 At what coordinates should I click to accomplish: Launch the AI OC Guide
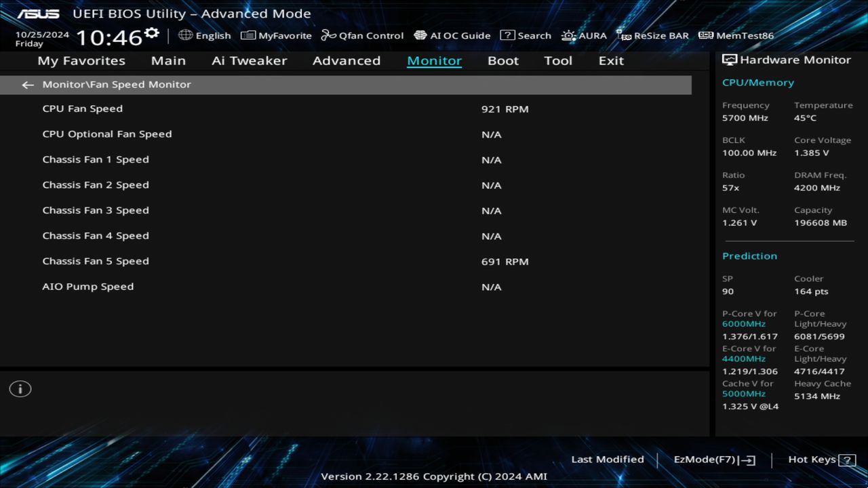pyautogui.click(x=452, y=35)
